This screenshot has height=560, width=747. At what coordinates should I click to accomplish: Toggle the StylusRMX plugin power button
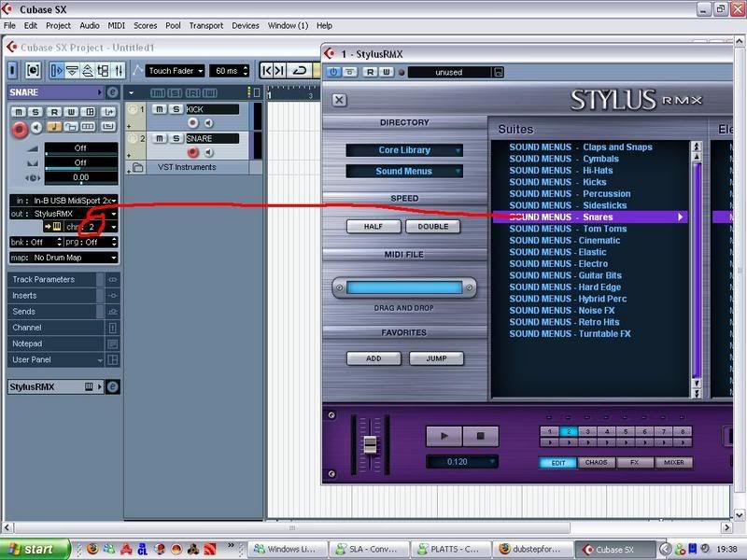[333, 72]
